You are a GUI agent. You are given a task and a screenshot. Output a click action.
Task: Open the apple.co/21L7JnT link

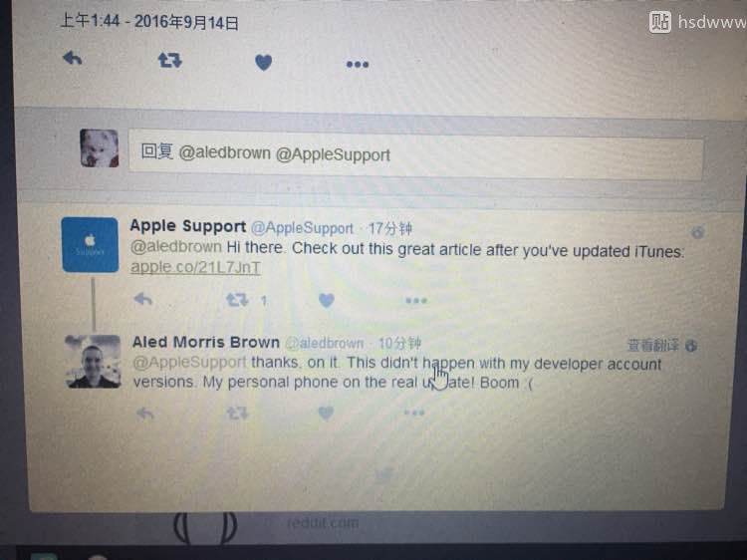195,267
